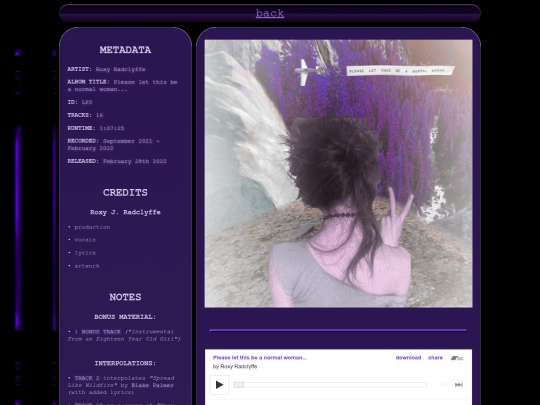Open the album cover artwork image

(x=339, y=174)
